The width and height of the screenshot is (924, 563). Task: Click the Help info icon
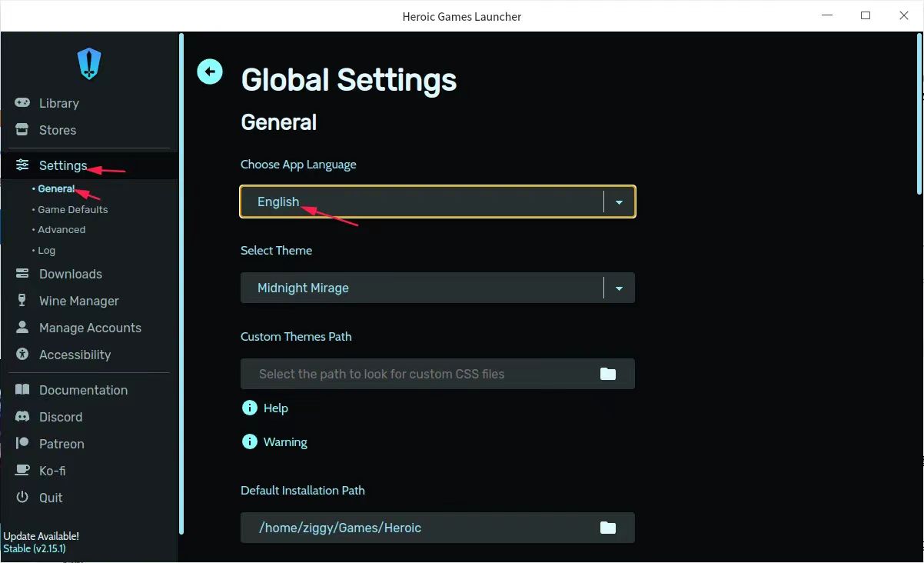pyautogui.click(x=250, y=408)
